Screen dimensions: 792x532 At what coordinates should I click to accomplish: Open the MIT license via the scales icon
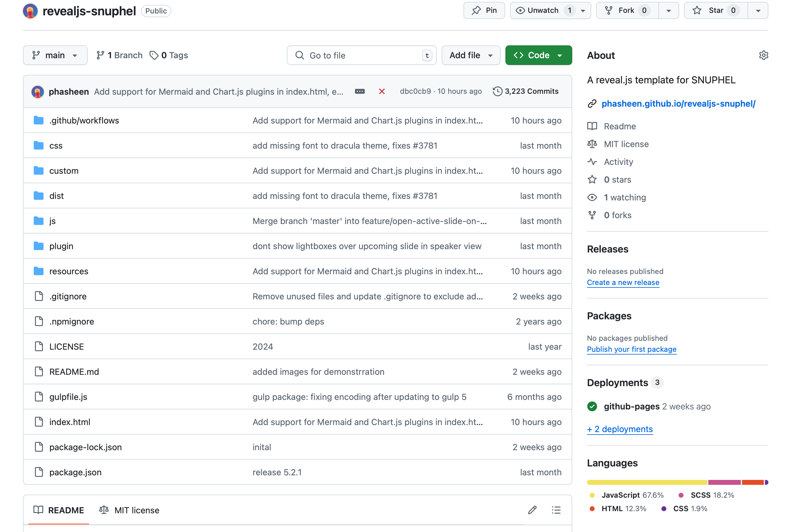(592, 144)
